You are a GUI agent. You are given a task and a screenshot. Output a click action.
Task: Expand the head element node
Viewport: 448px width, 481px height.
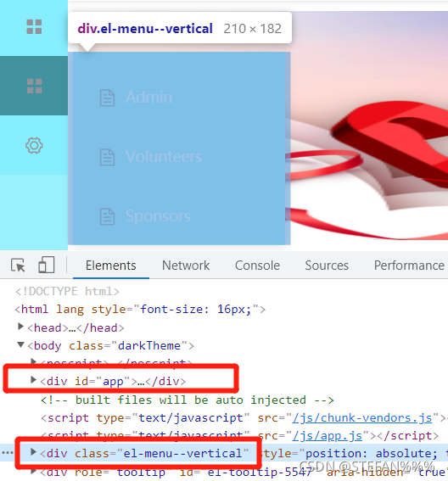20,327
